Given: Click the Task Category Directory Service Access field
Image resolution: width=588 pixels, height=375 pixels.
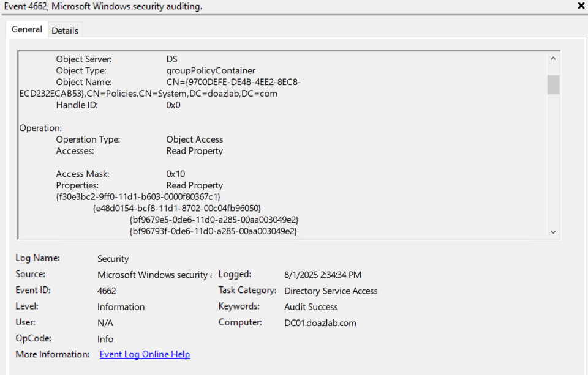Looking at the screenshot, I should (331, 291).
